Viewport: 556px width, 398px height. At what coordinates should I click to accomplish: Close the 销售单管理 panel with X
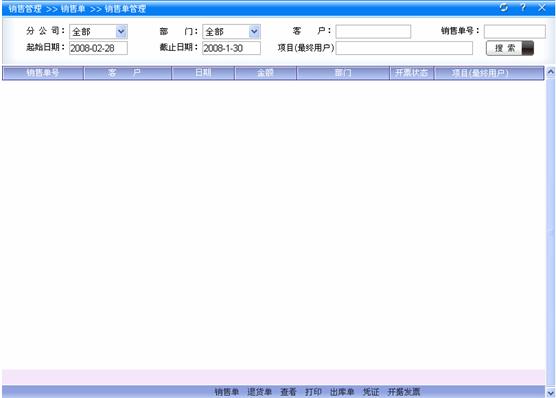(542, 7)
